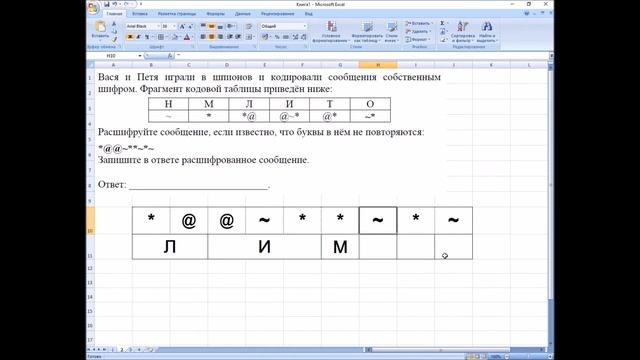
Task: Increase font size with the larger A
Action: [182, 27]
